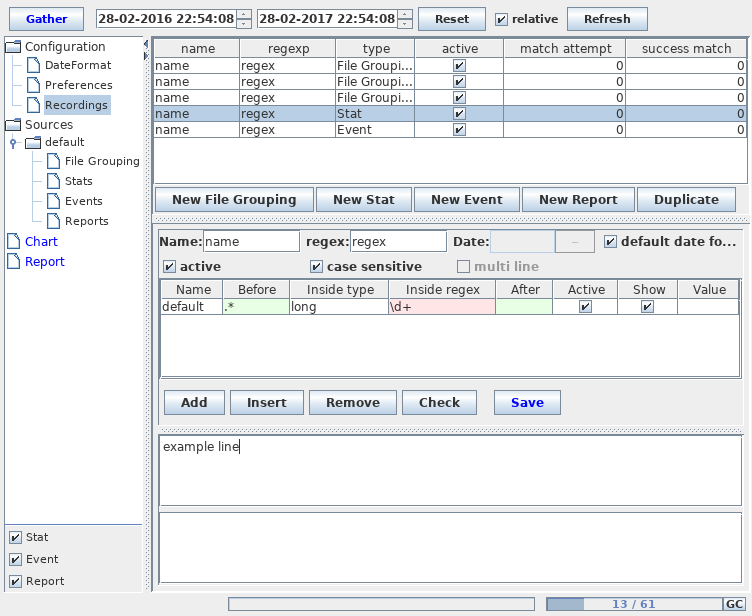Image resolution: width=752 pixels, height=616 pixels.
Task: Click the Name input field
Action: click(x=252, y=241)
